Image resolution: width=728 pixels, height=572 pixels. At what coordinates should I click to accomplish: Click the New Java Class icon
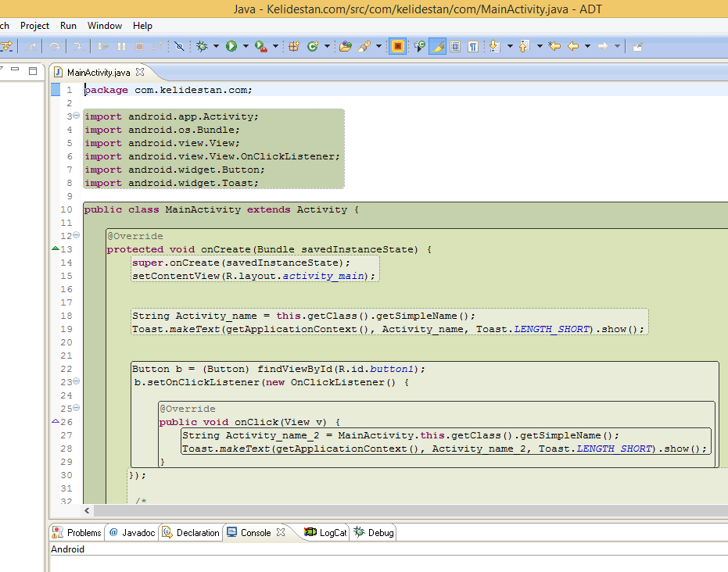(x=313, y=46)
